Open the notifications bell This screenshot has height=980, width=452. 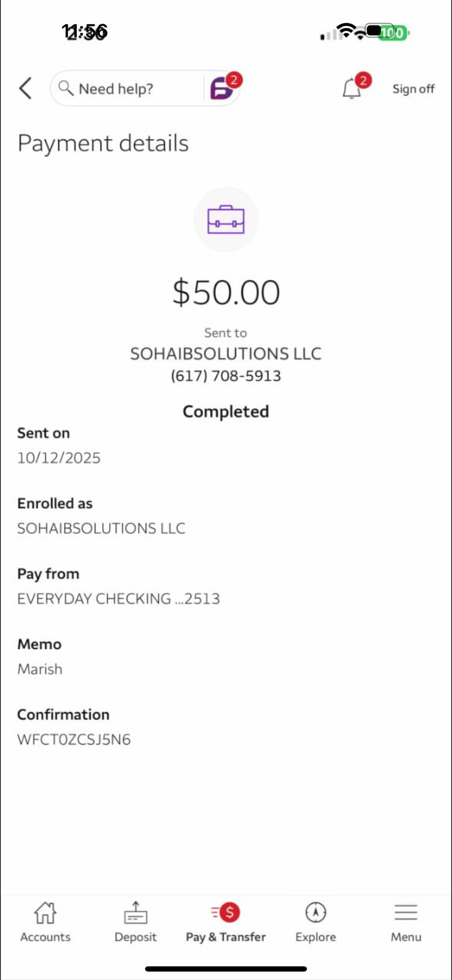(x=352, y=89)
